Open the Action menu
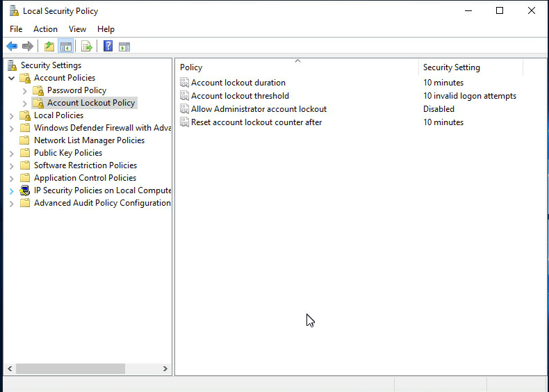The image size is (549, 392). pyautogui.click(x=45, y=29)
